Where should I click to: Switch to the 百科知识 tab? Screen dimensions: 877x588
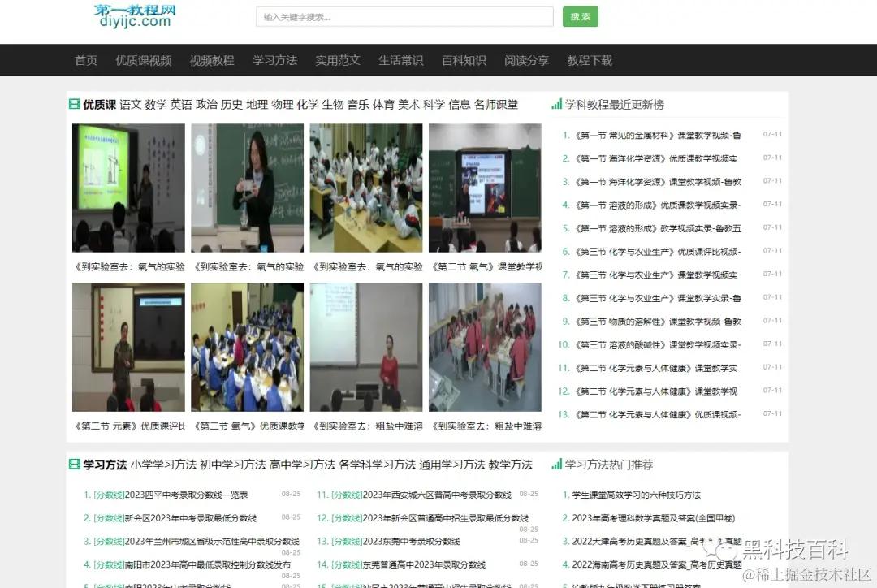click(463, 59)
